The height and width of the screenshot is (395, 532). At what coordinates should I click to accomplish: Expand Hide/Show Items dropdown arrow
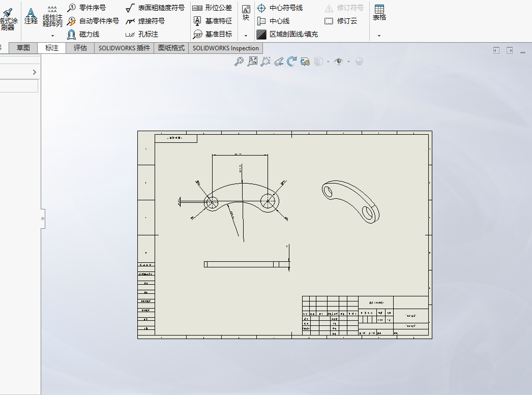[348, 62]
